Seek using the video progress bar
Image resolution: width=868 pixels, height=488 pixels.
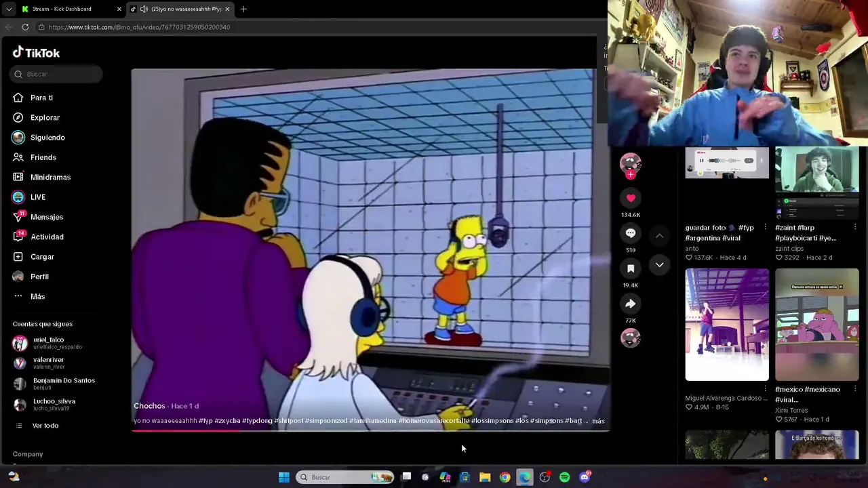370,431
